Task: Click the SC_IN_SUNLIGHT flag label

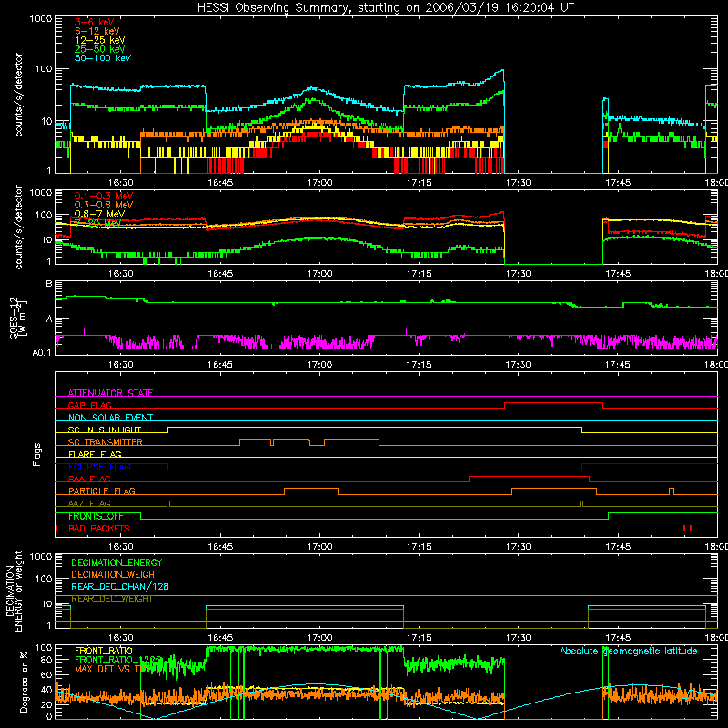Action: coord(105,430)
